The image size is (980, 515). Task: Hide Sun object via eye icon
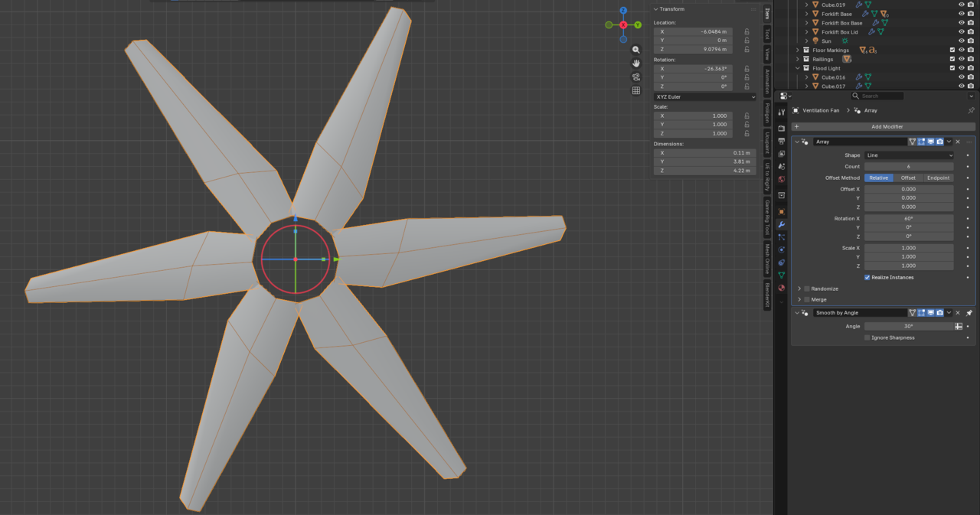962,41
